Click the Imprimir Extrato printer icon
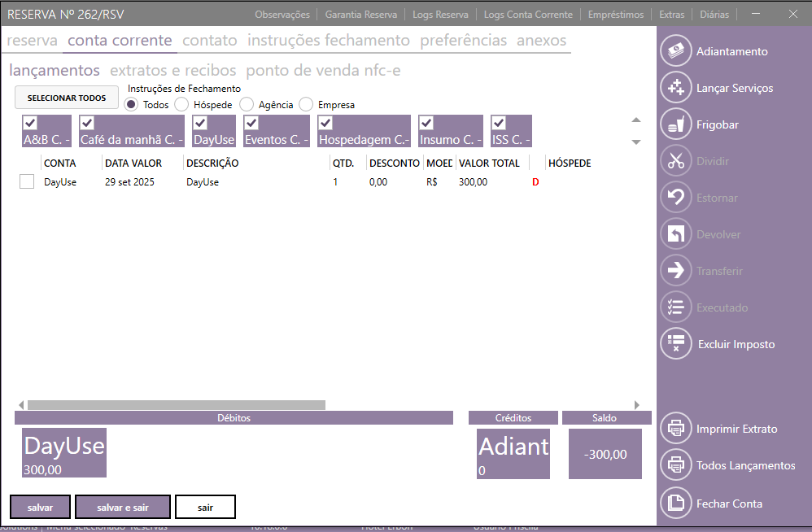This screenshot has width=812, height=532. click(675, 429)
